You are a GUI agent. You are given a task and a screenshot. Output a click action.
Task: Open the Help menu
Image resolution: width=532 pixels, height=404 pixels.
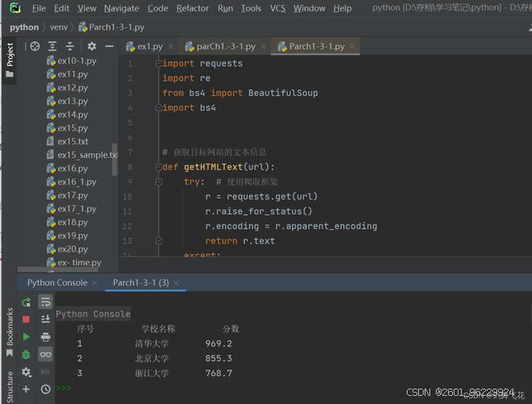coord(342,8)
